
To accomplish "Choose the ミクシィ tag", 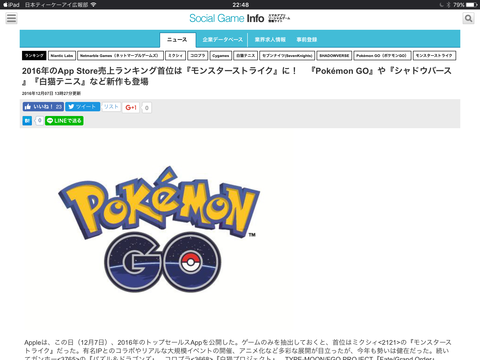I will coord(175,56).
